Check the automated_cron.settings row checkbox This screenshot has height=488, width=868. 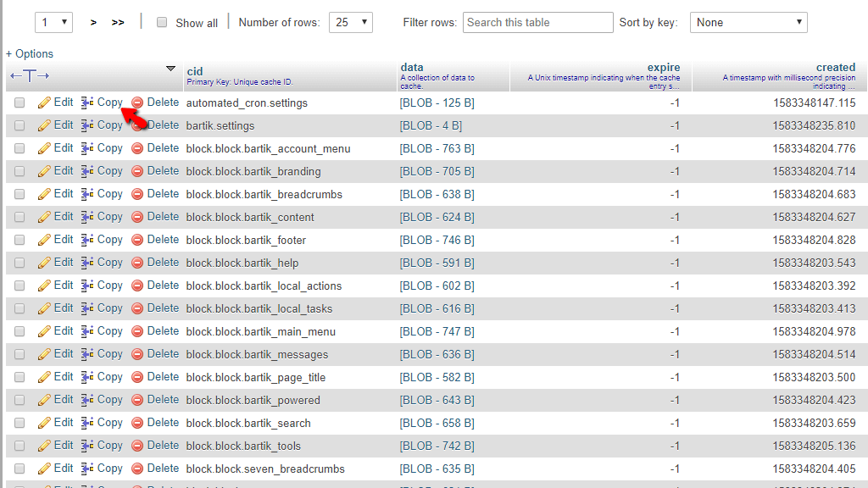(19, 103)
